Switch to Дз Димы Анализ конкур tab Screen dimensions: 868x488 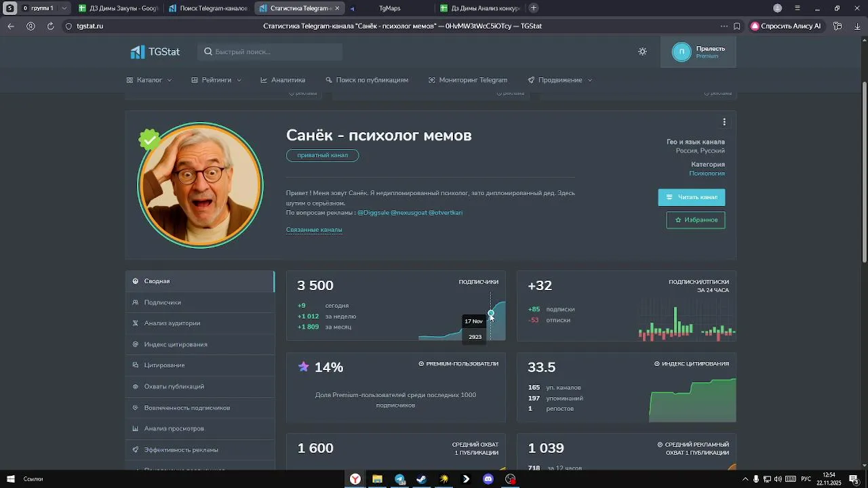480,8
